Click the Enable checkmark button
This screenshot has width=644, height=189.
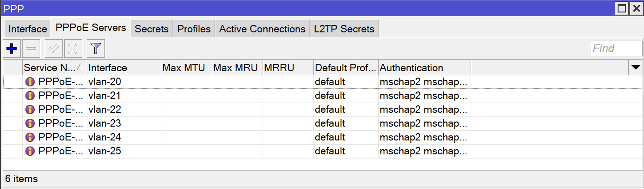pos(54,49)
